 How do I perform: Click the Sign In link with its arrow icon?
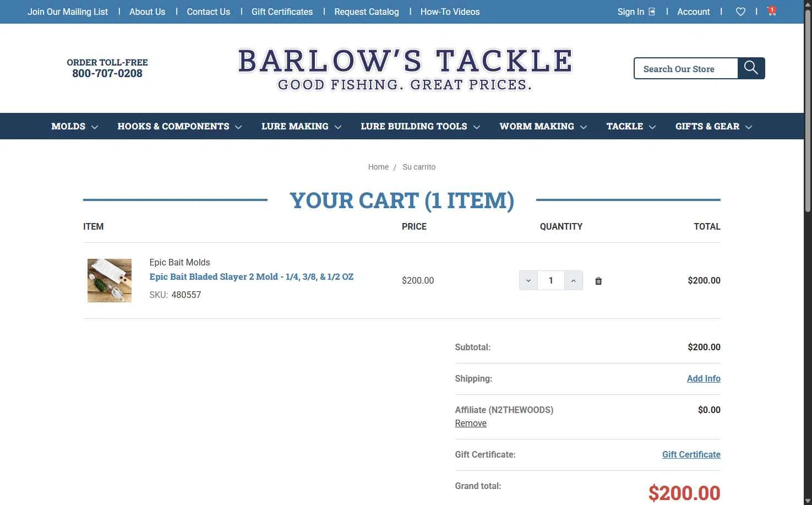tap(636, 12)
